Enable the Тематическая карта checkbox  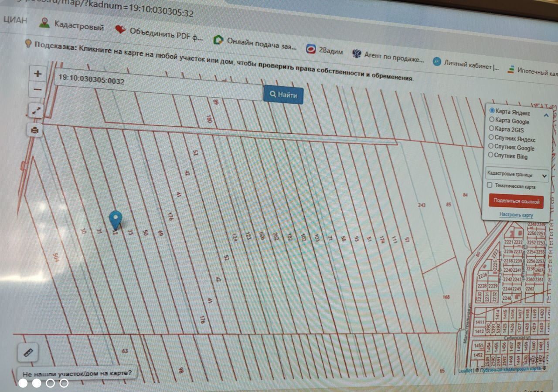[x=490, y=186]
